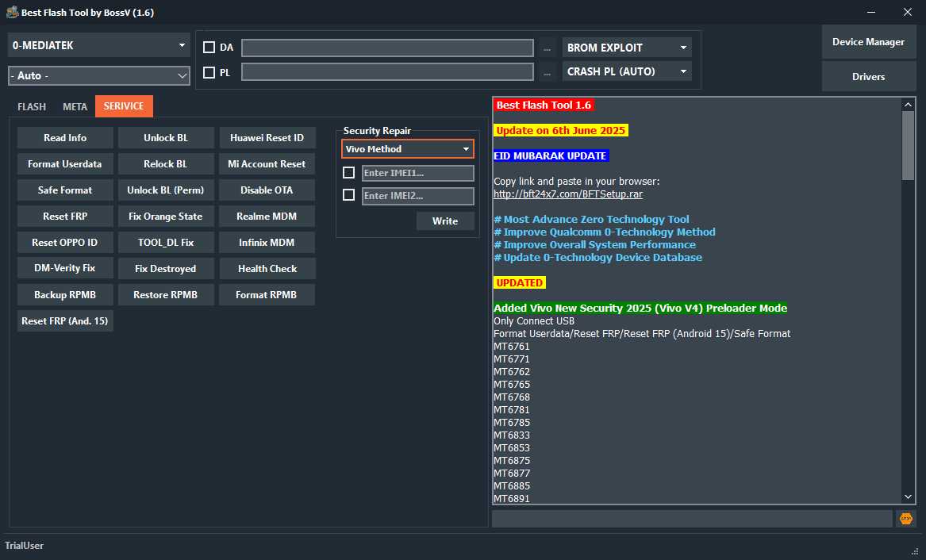Viewport: 926px width, 560px height.
Task: Open the 0-MEDIATEK platform dropdown
Action: pos(98,45)
